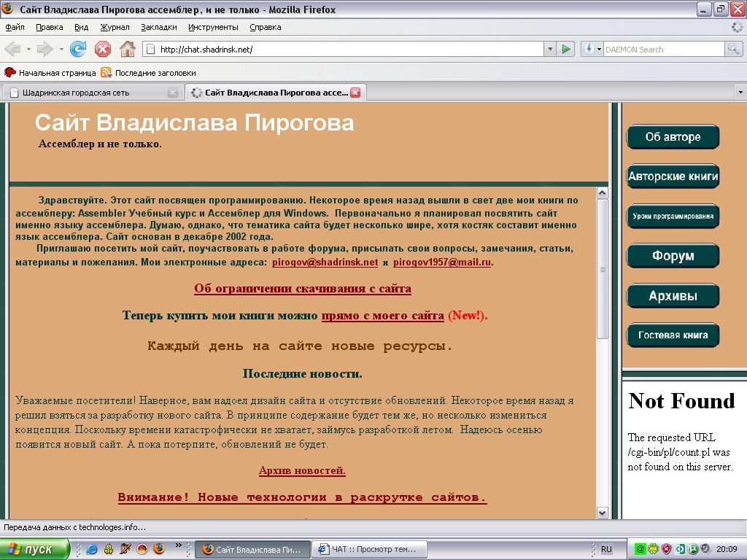Image resolution: width=747 pixels, height=560 pixels.
Task: Go to the home page icon
Action: 127,49
